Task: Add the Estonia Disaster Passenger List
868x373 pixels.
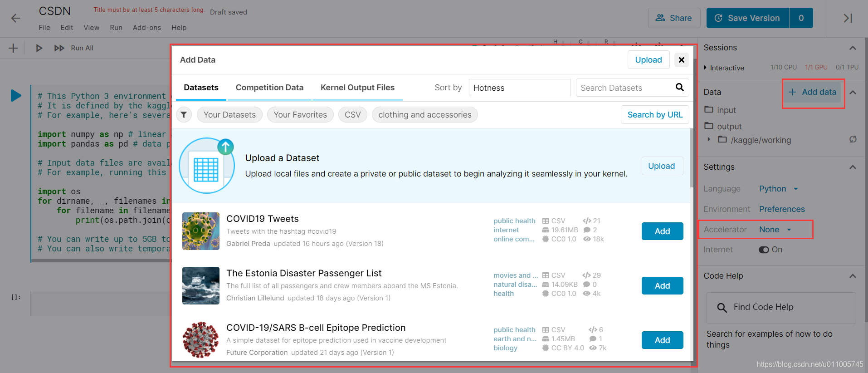Action: point(662,285)
